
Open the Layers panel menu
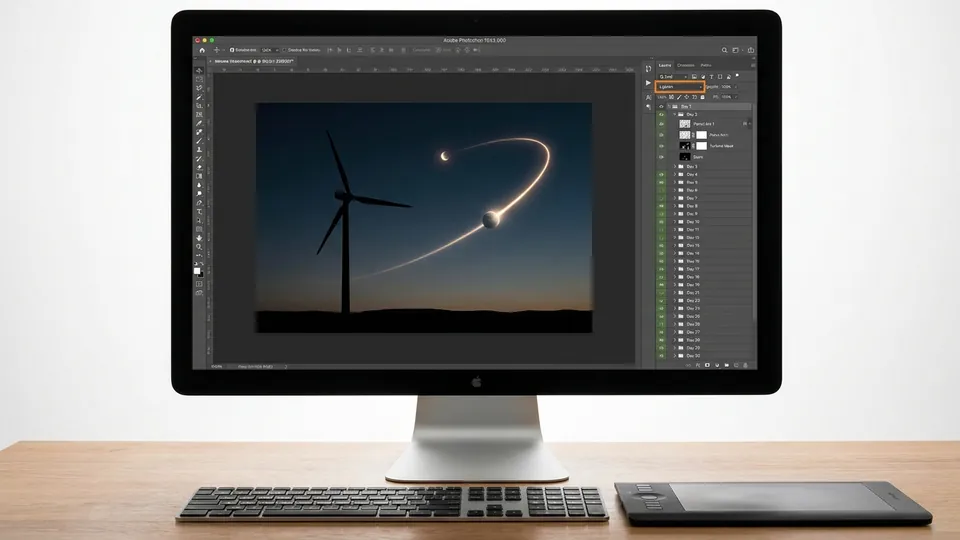[x=752, y=65]
